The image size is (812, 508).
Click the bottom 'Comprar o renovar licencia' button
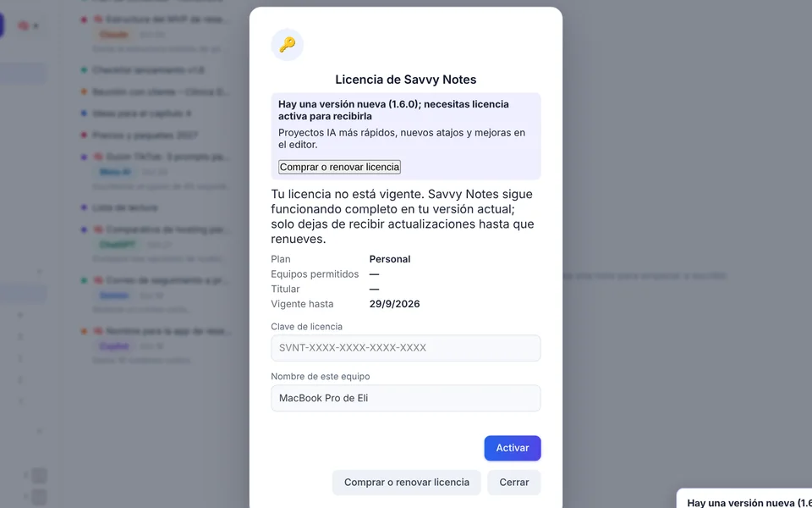(407, 482)
